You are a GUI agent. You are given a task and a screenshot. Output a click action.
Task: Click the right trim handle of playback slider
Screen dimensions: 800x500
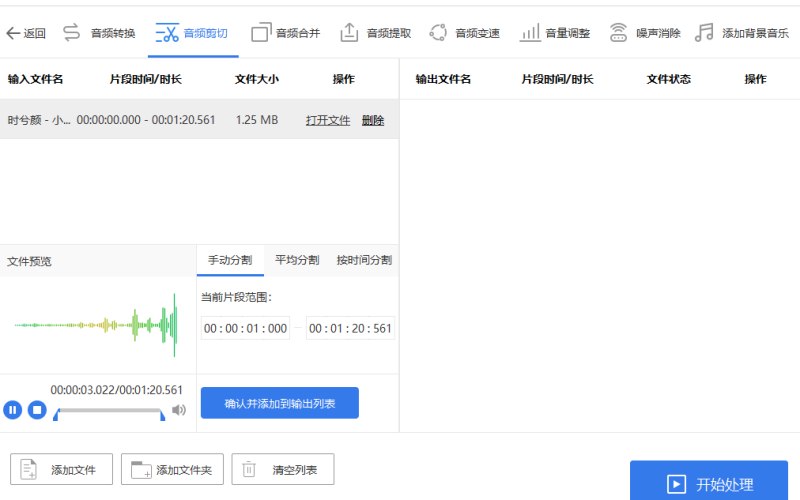click(x=162, y=415)
